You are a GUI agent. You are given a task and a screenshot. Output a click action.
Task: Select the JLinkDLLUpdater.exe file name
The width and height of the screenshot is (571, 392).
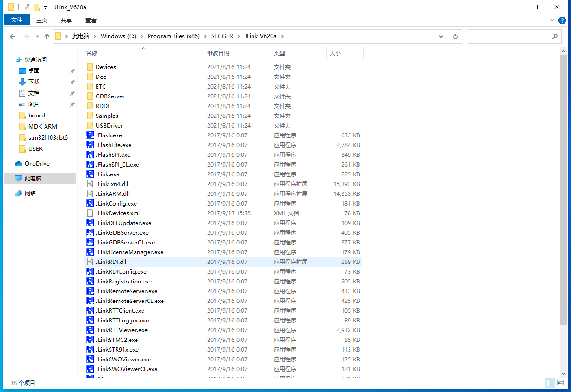click(123, 223)
